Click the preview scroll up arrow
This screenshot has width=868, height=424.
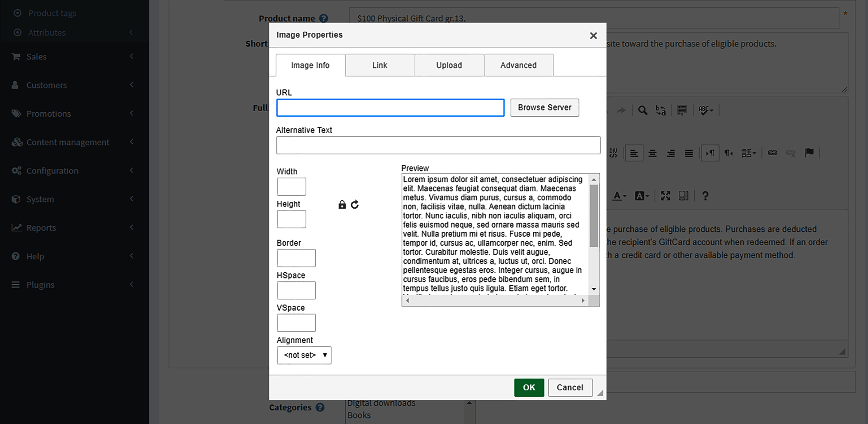point(594,179)
